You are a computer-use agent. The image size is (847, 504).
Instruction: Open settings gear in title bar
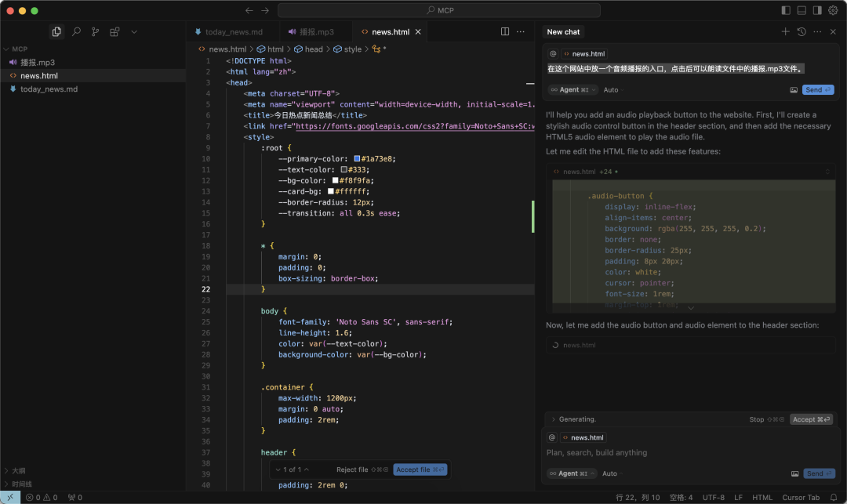[x=833, y=10]
